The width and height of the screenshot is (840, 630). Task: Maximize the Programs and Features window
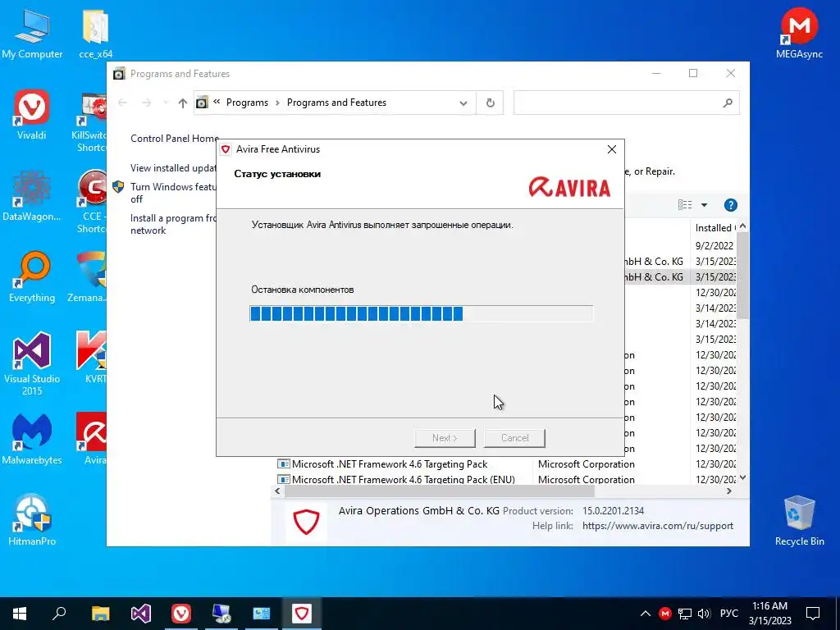[x=693, y=73]
